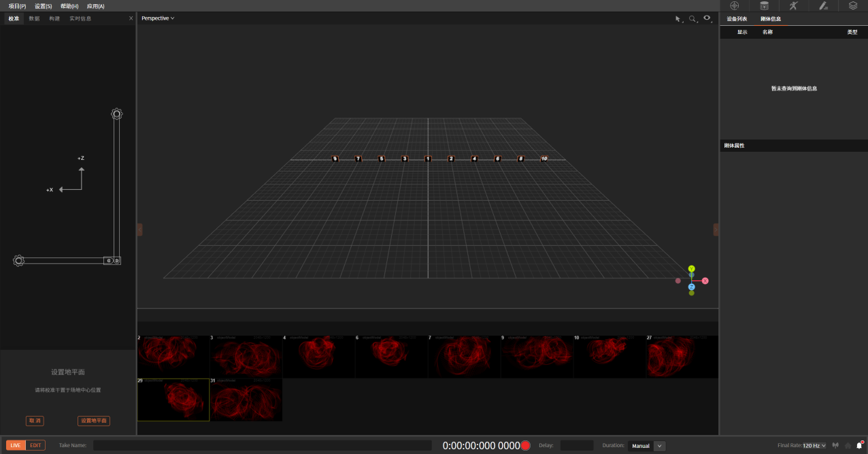Click the notification bell icon in status bar
This screenshot has width=868, height=454.
click(859, 446)
